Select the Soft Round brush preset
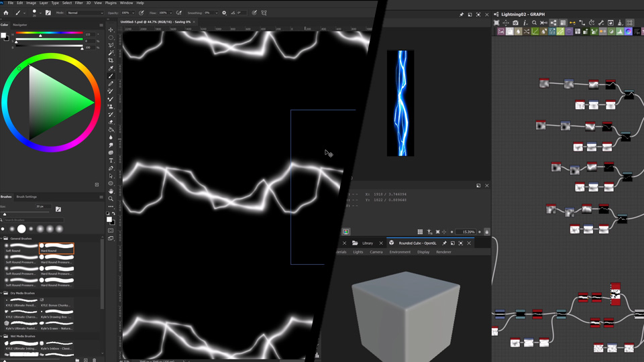Screen dimensions: 644x362 pos(21,247)
